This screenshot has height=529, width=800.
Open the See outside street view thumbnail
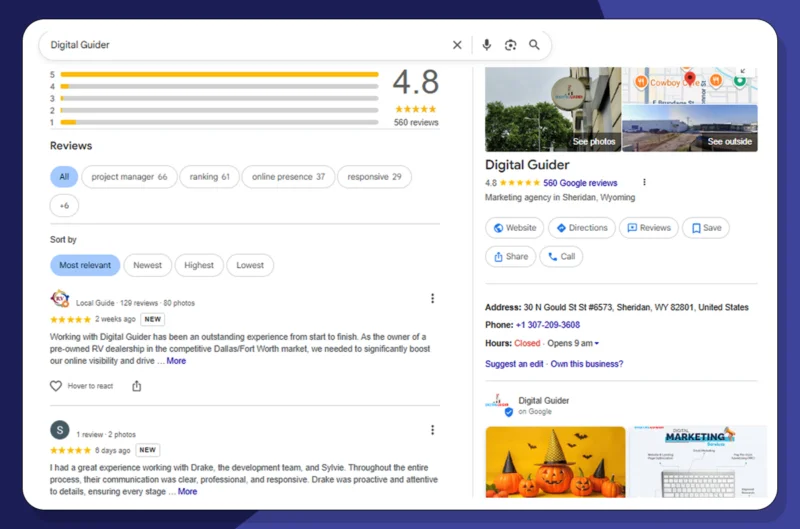tap(690, 128)
